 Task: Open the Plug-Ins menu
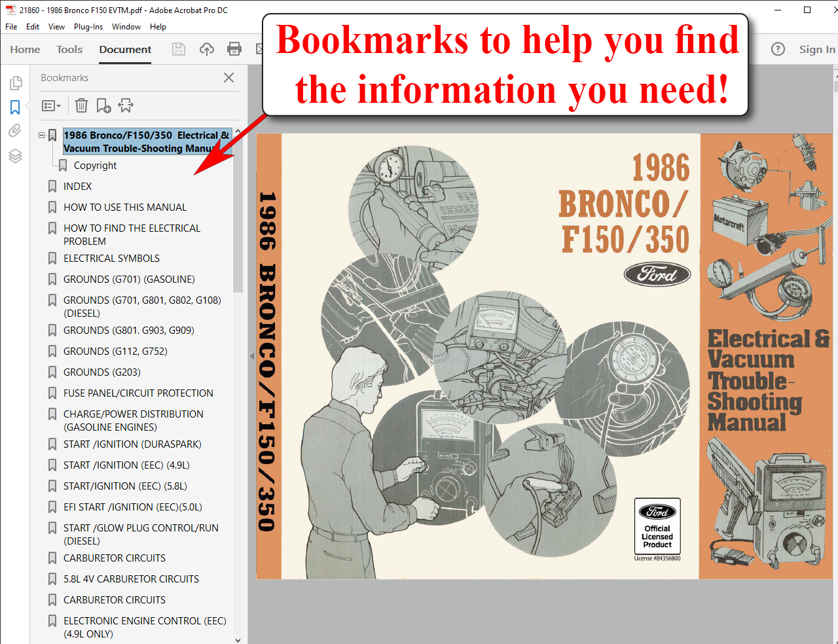pyautogui.click(x=88, y=27)
